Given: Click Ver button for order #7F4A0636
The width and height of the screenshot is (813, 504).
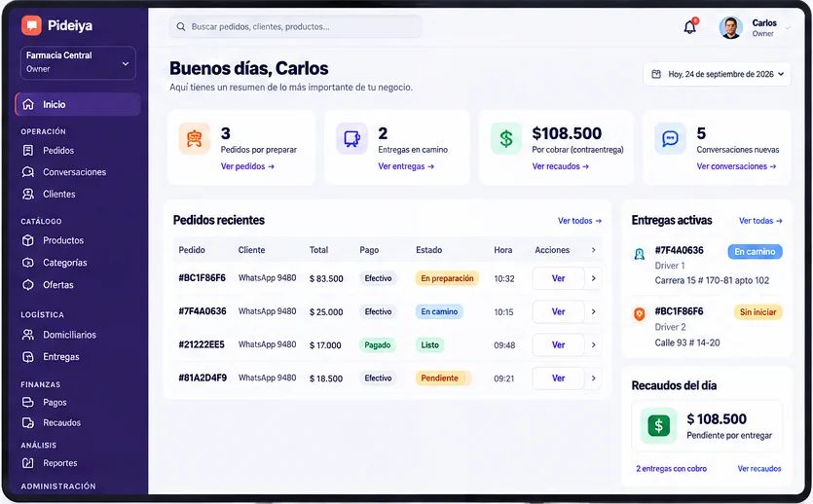Looking at the screenshot, I should coord(559,311).
